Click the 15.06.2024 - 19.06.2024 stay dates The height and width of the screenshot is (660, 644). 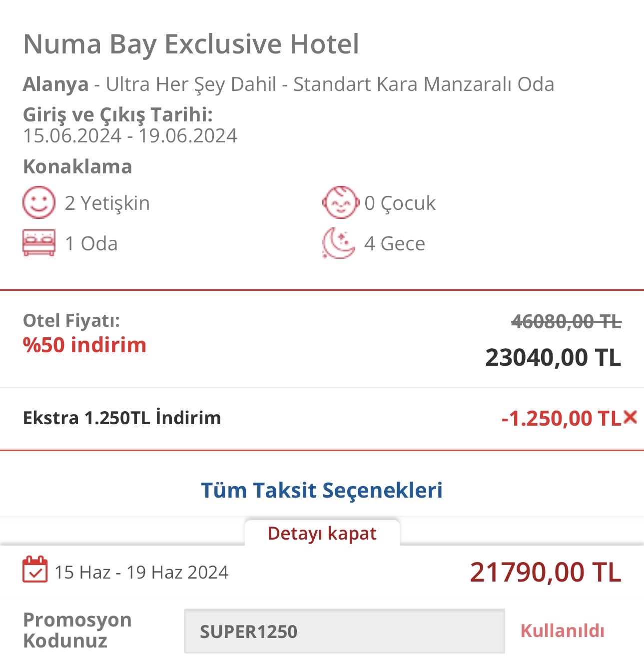[130, 135]
